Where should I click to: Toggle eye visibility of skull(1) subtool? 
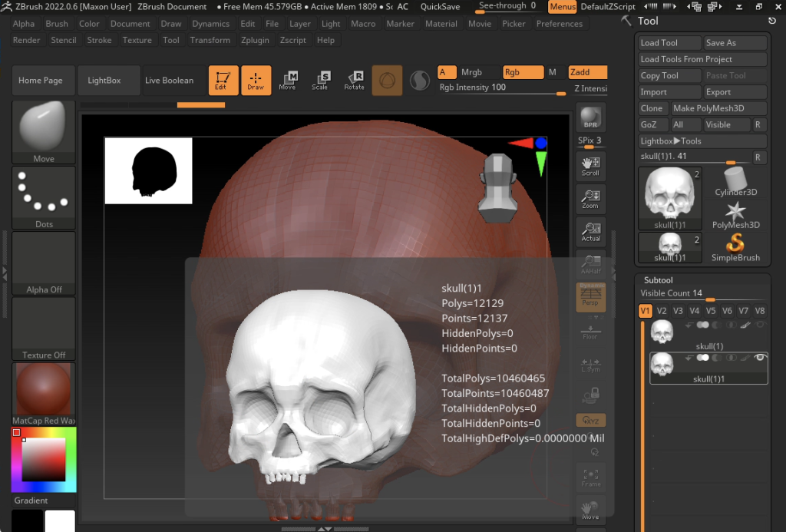pos(760,325)
